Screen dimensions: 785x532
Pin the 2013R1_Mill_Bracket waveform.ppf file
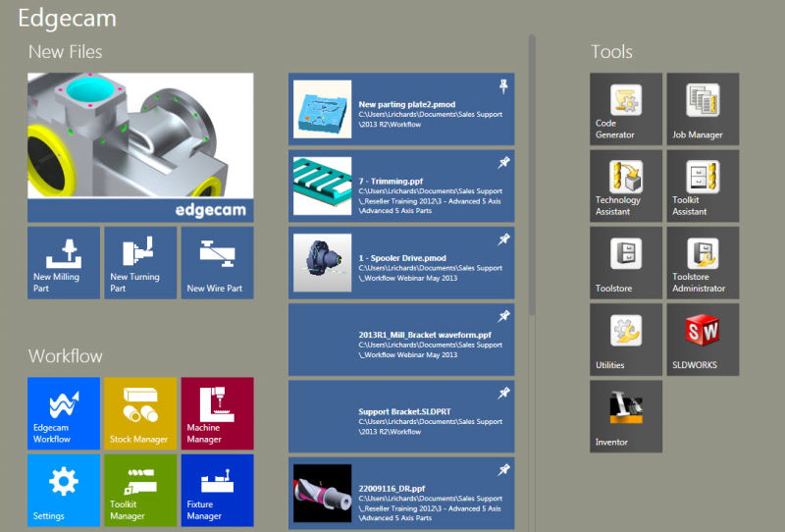point(503,316)
